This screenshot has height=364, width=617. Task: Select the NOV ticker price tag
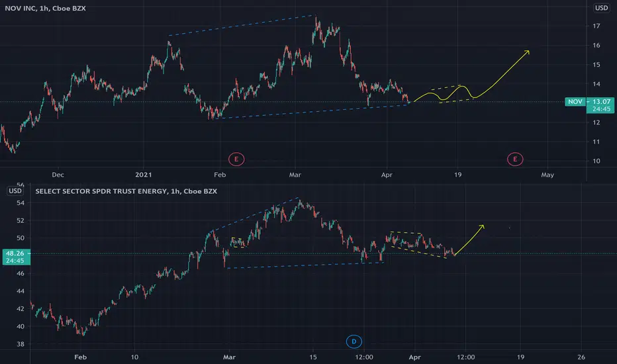click(575, 101)
